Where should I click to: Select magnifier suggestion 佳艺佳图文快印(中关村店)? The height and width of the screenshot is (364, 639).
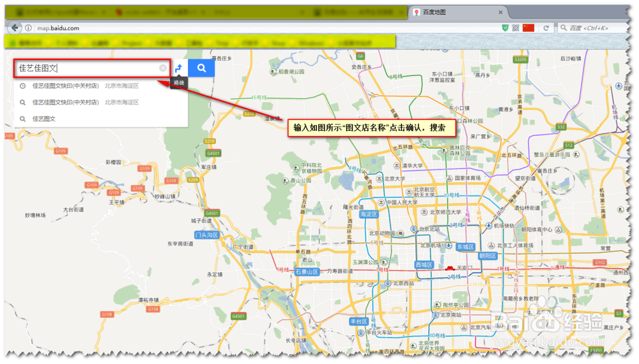coord(101,102)
